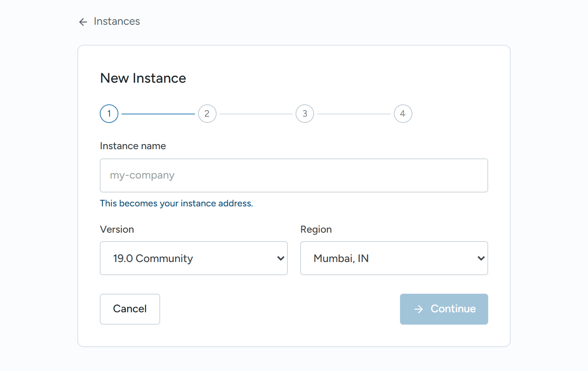Focus the Instance name input field
The width and height of the screenshot is (588, 371).
pos(294,175)
